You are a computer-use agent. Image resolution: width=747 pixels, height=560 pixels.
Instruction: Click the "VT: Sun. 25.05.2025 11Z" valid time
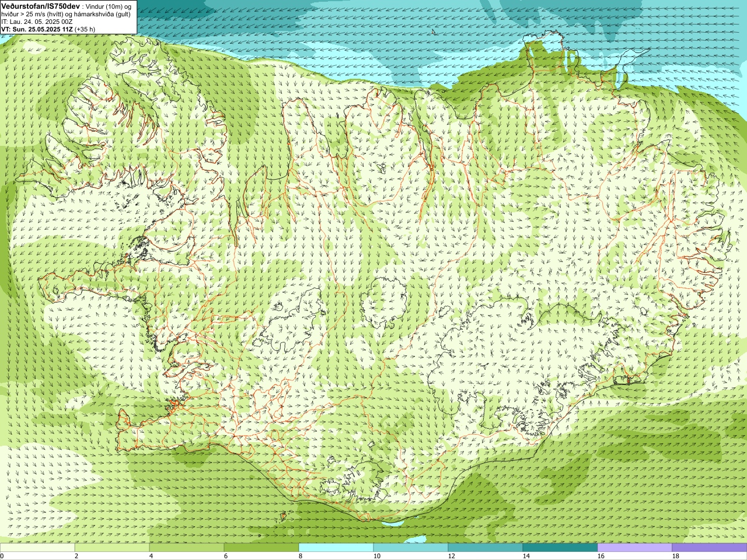coord(37,29)
